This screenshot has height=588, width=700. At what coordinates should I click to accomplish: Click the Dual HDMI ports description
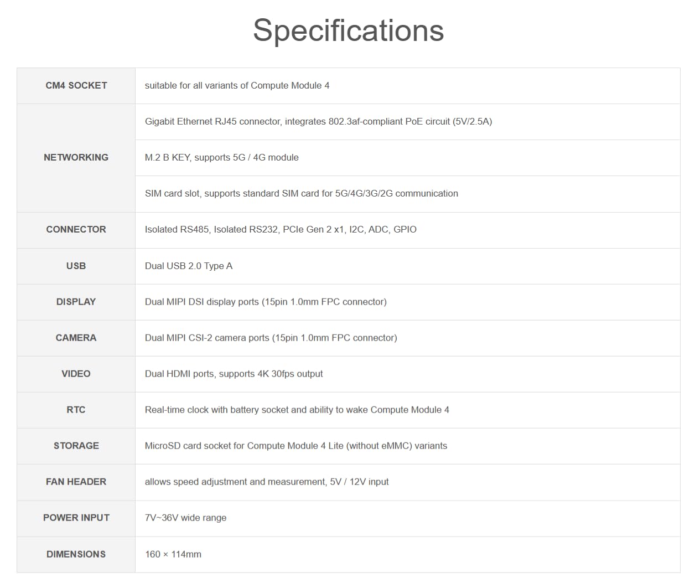tap(234, 374)
